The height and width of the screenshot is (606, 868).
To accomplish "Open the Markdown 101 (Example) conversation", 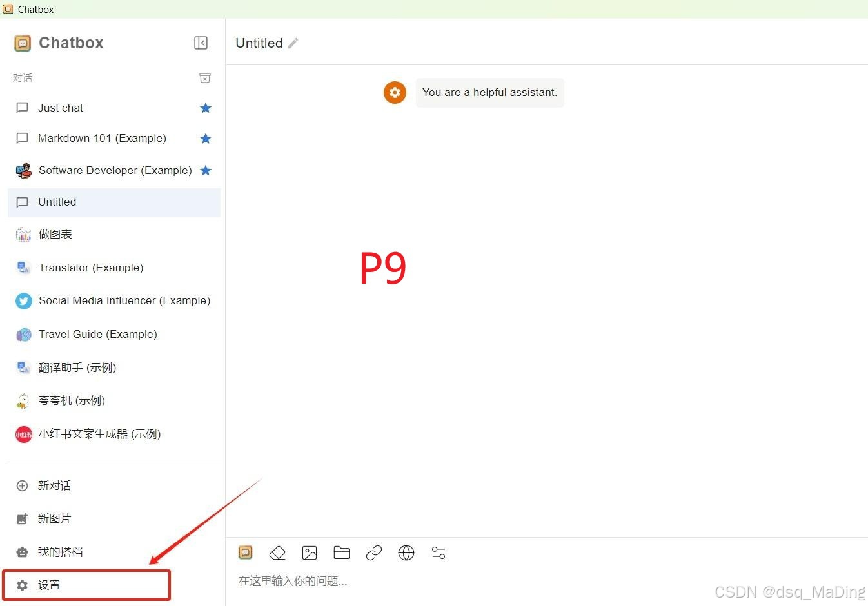I will click(114, 138).
